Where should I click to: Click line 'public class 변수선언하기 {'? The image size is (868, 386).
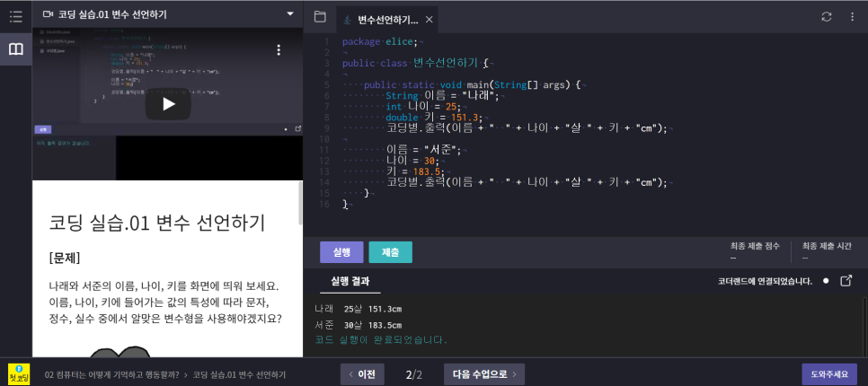(414, 63)
